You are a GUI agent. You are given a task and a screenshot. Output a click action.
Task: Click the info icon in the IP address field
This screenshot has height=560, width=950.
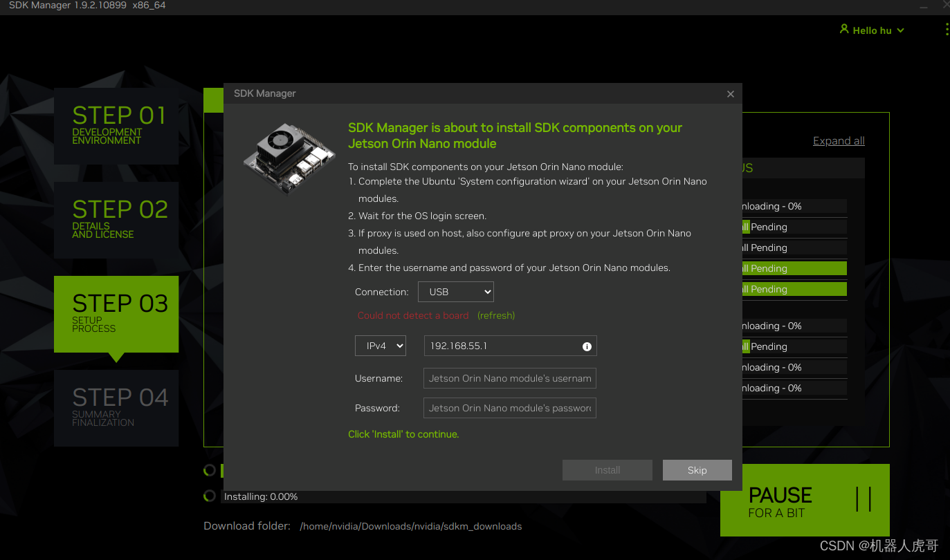(x=587, y=346)
